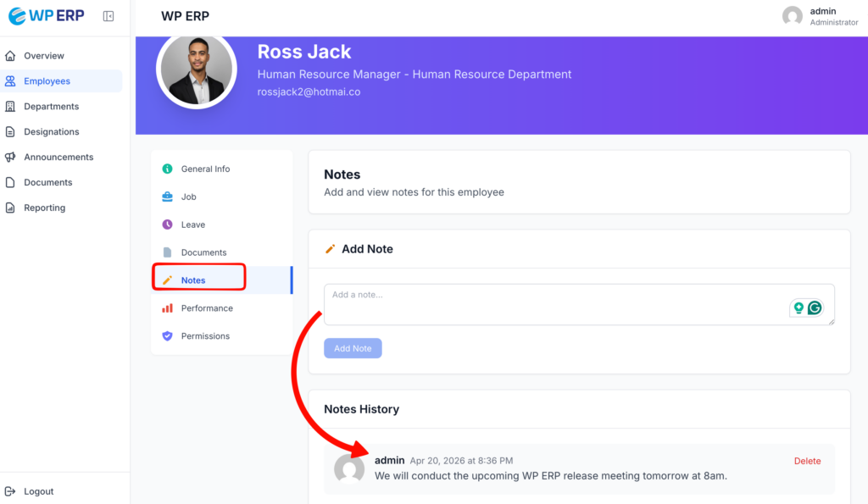Screen dimensions: 868x504
Task: Select the Performance tab
Action: (x=207, y=308)
